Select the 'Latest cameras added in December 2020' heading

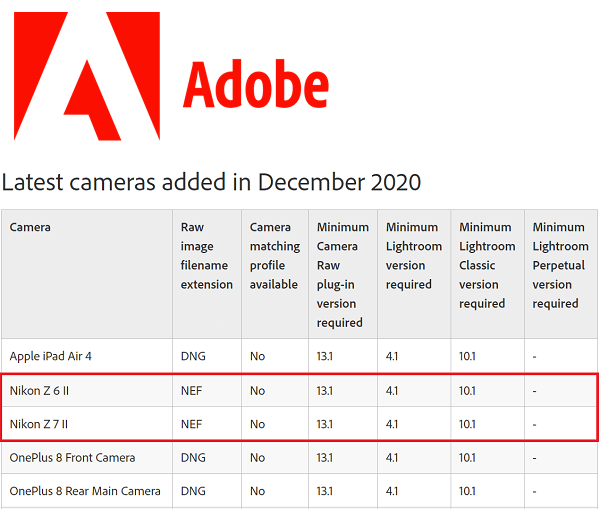coord(211,182)
